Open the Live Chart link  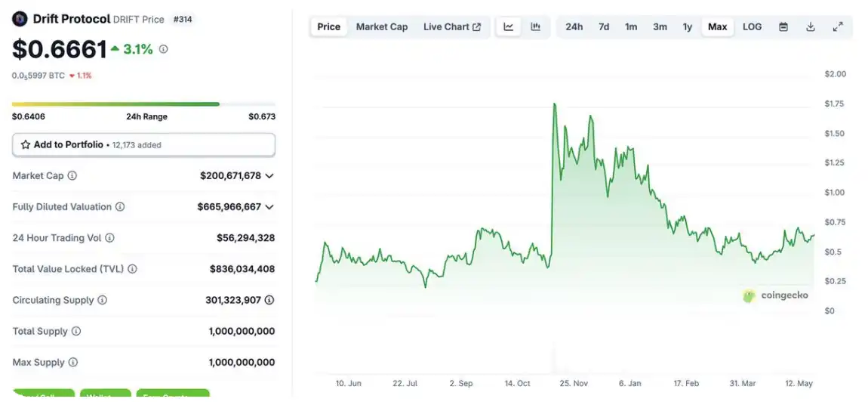[x=452, y=27]
